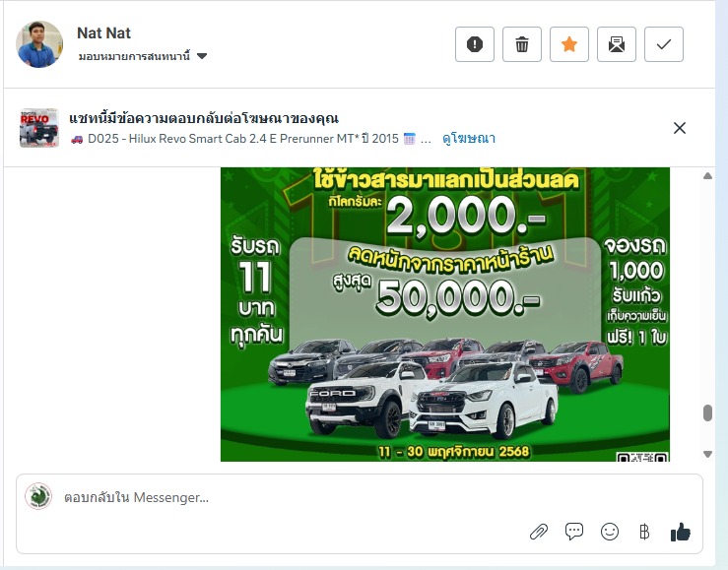
Task: Click the chat scrollbar thumb
Action: 707,412
